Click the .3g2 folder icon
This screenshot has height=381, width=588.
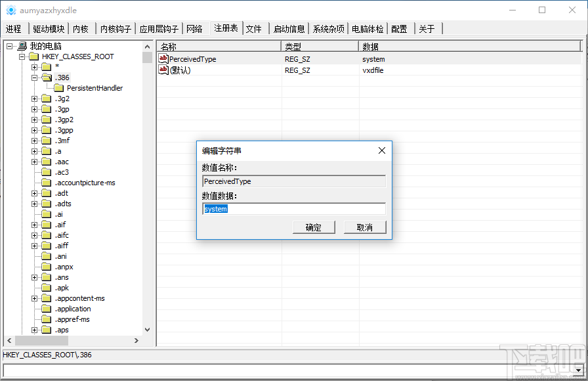point(47,99)
